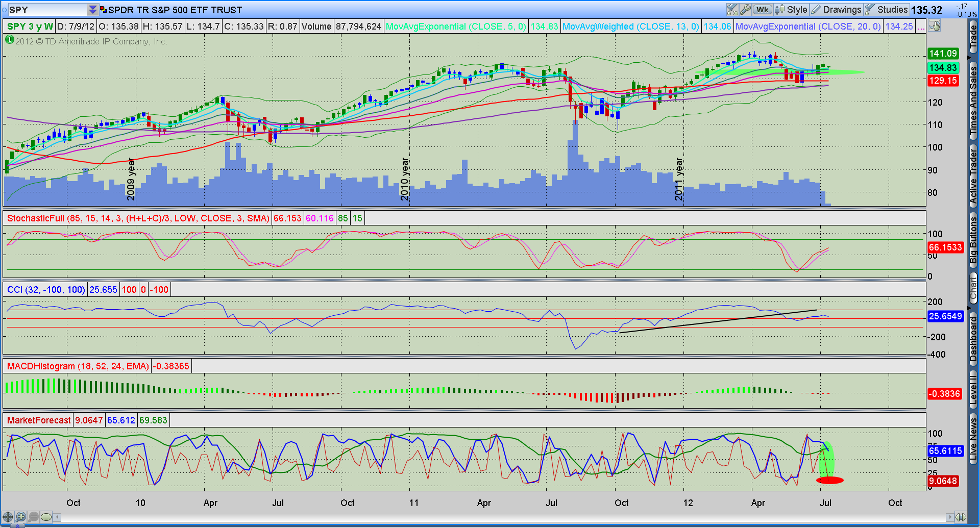
Task: Click the 2010 year marker label
Action: tap(405, 179)
